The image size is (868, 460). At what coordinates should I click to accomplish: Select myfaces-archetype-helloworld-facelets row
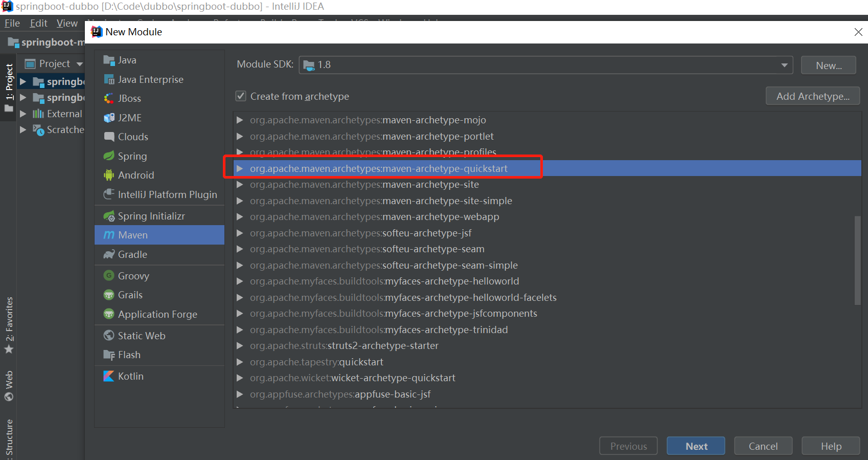[547, 298]
